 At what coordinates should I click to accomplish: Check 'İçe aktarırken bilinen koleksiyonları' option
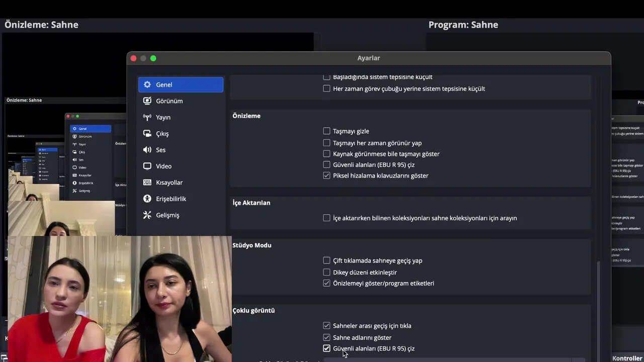[x=327, y=218]
